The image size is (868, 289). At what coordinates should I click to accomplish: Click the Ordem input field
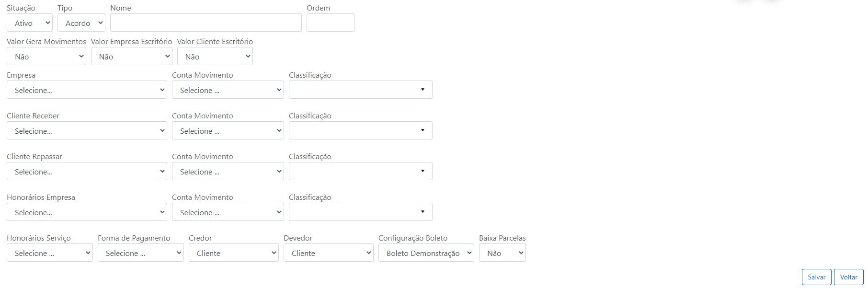(x=330, y=23)
